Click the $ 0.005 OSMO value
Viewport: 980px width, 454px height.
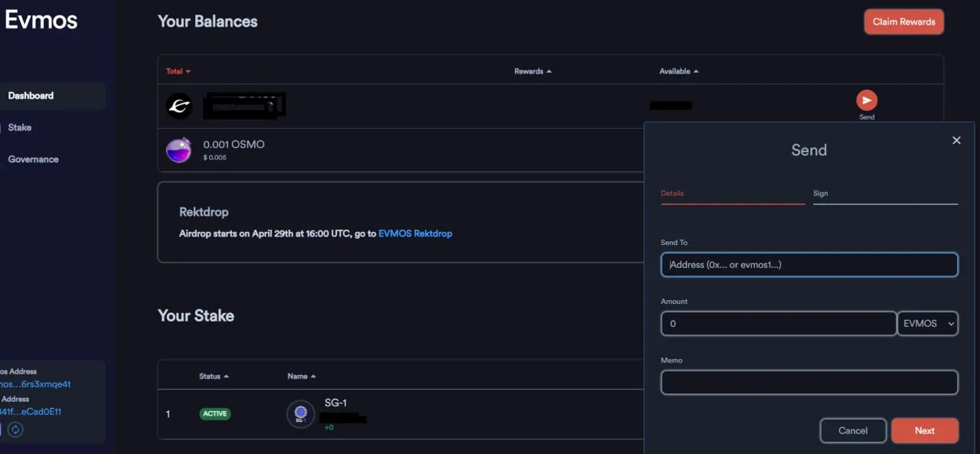tap(214, 158)
